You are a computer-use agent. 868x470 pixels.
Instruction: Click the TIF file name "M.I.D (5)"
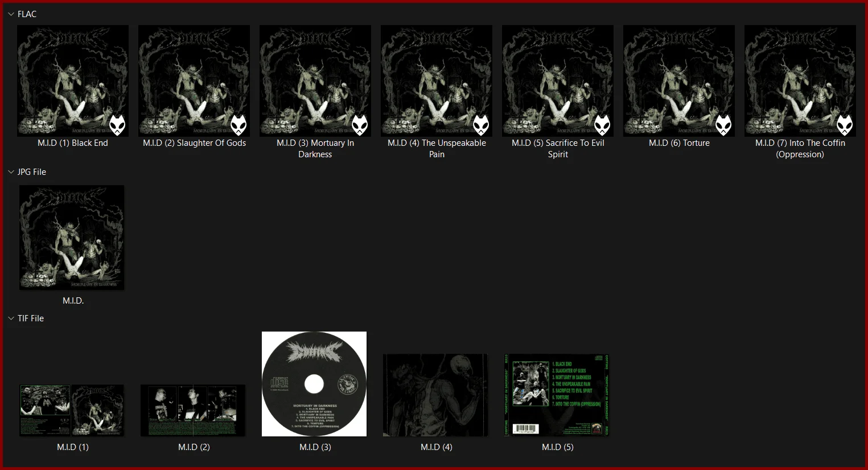pyautogui.click(x=558, y=447)
